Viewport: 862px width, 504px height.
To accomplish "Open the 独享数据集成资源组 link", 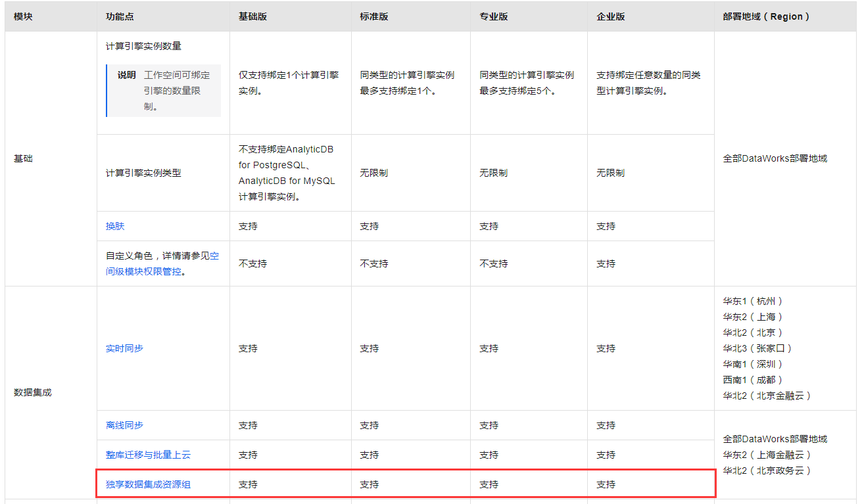I will [x=148, y=484].
